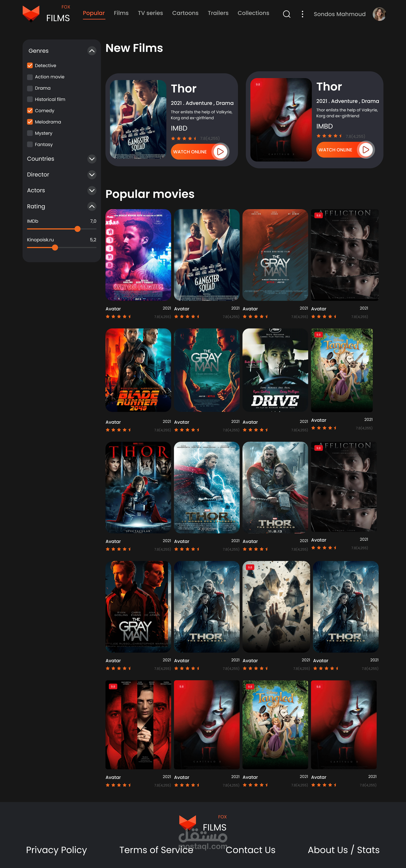
Task: Open Sondos Mahmoud profile avatar
Action: (x=379, y=14)
